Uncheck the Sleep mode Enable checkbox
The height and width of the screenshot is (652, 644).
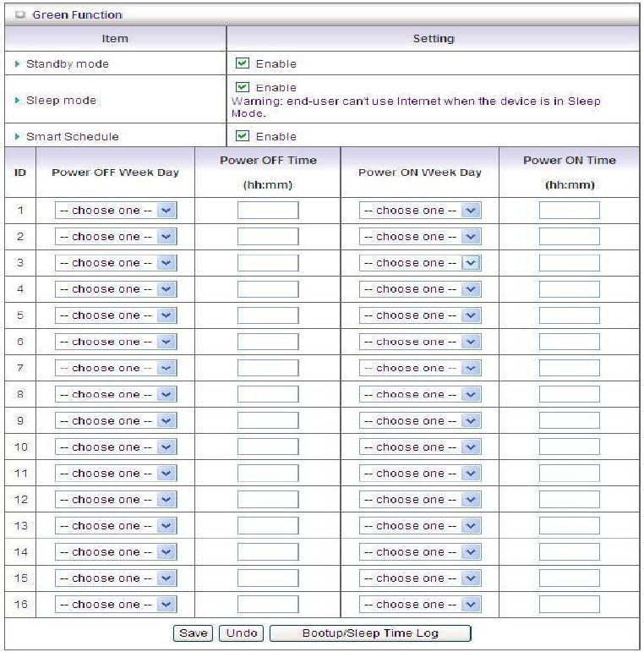tap(243, 87)
